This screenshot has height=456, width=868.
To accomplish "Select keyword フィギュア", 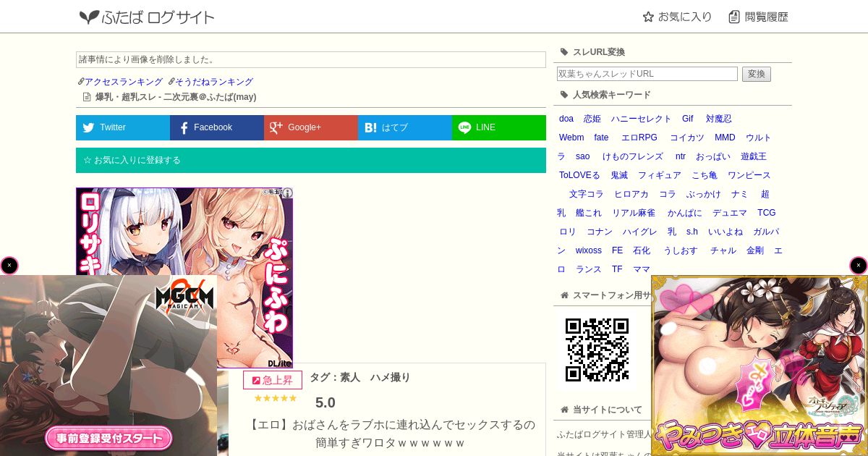I will pyautogui.click(x=660, y=175).
